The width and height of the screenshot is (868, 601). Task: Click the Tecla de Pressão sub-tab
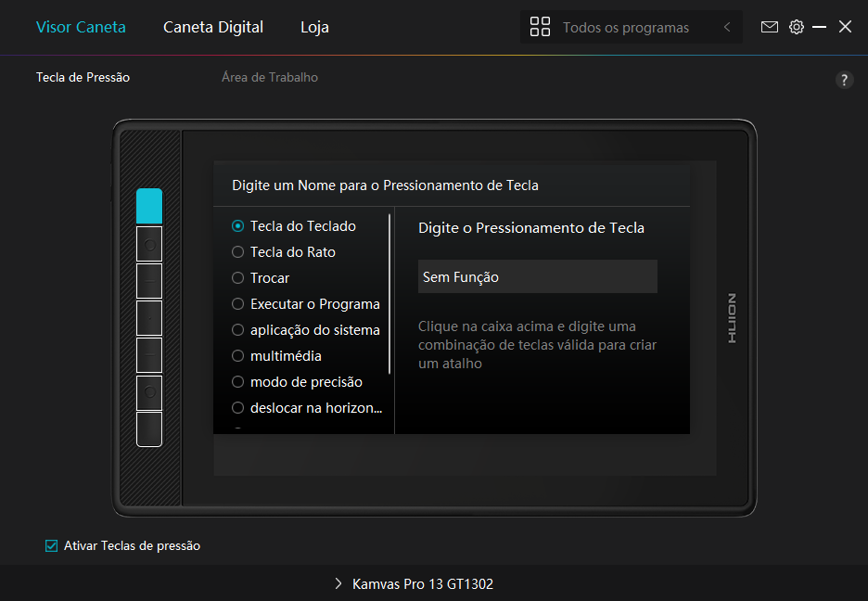83,78
